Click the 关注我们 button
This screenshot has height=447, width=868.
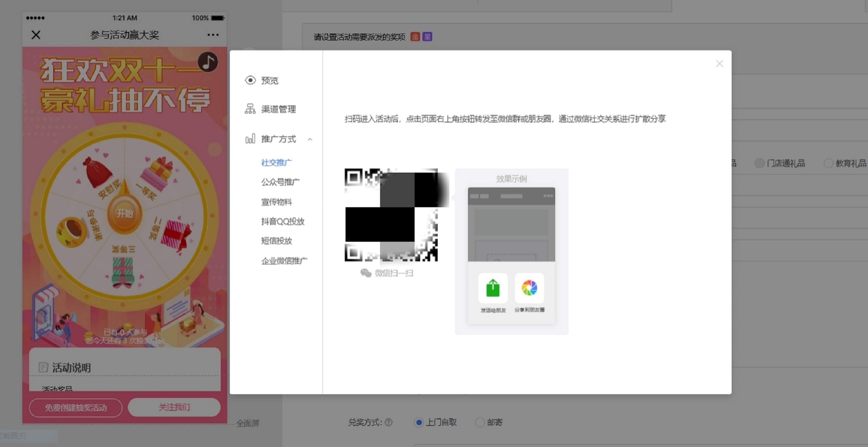(174, 407)
